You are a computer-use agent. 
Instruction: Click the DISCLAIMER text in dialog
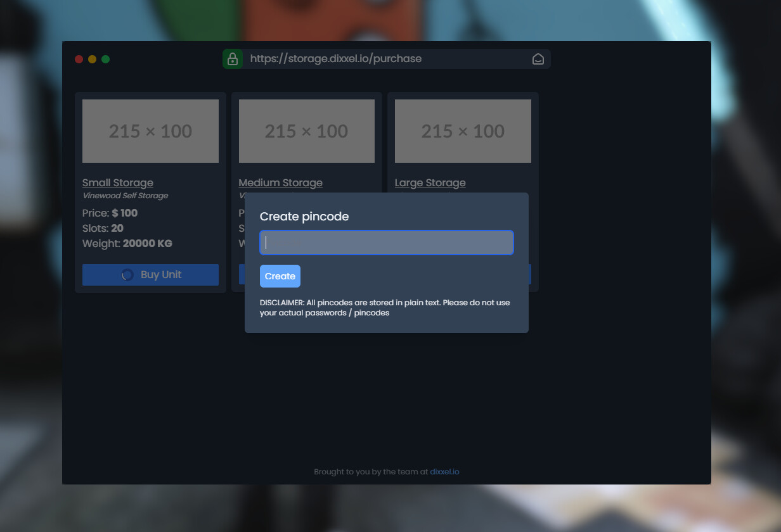click(x=385, y=308)
